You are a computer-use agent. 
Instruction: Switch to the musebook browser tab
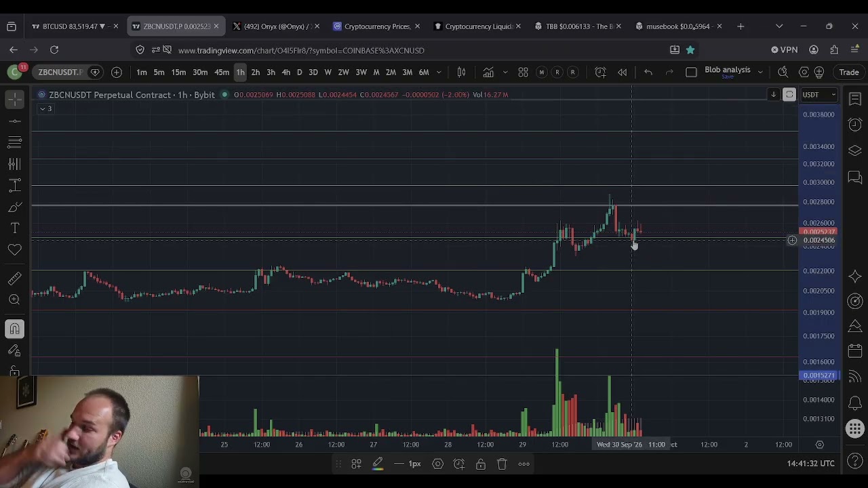click(679, 26)
